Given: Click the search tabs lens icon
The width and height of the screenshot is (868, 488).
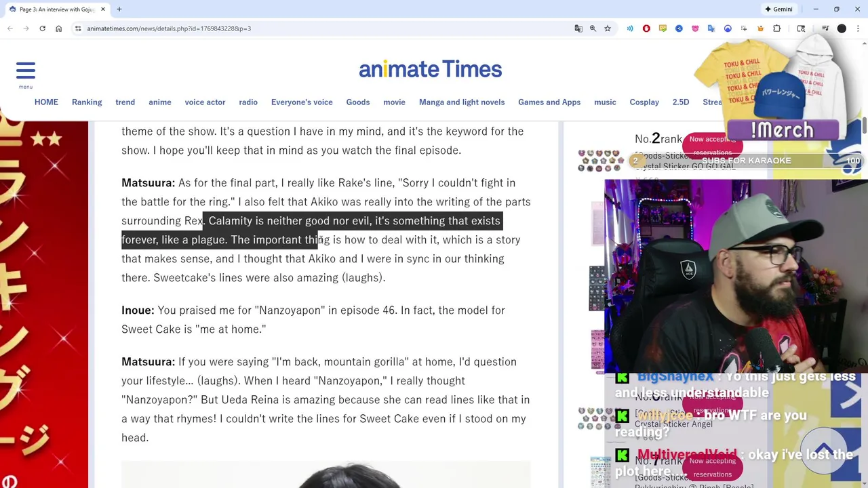Looking at the screenshot, I should pos(801,28).
